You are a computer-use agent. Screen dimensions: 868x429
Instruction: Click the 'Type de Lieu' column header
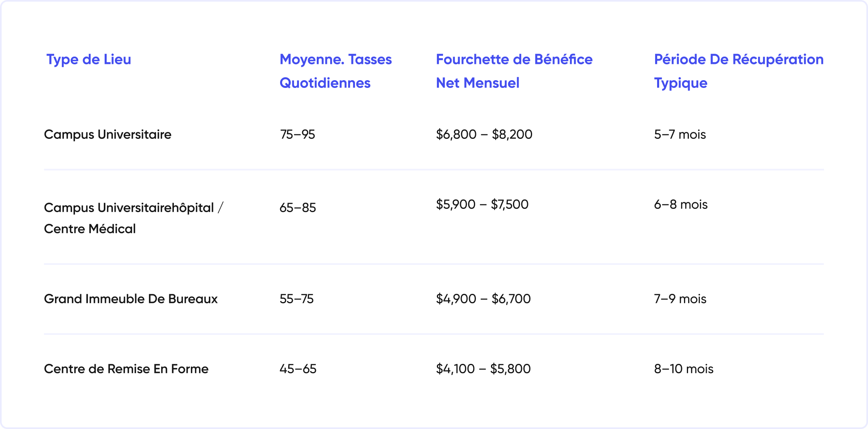coord(89,59)
